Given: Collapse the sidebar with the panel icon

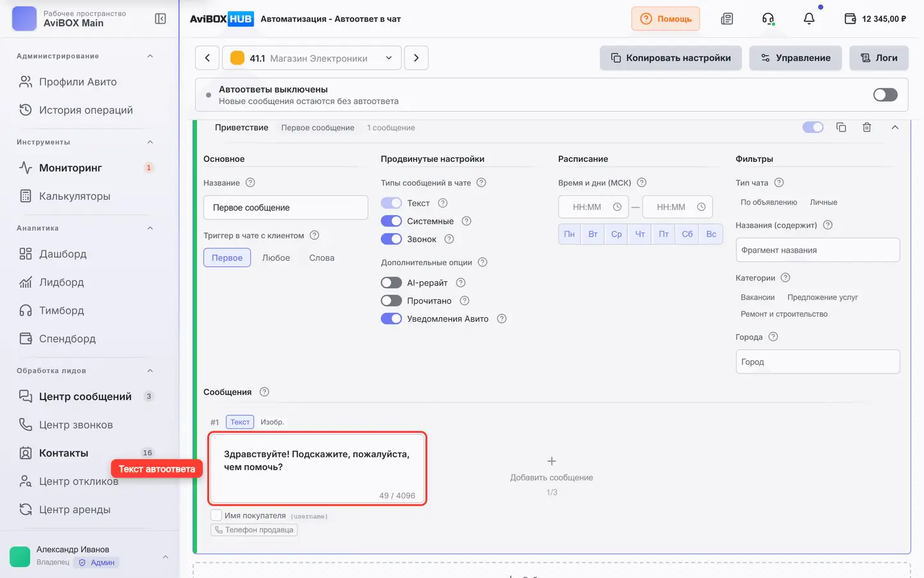Looking at the screenshot, I should pos(160,19).
